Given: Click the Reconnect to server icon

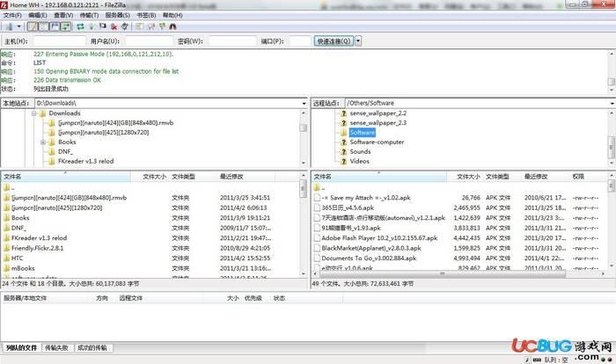Looking at the screenshot, I should pyautogui.click(x=125, y=26).
